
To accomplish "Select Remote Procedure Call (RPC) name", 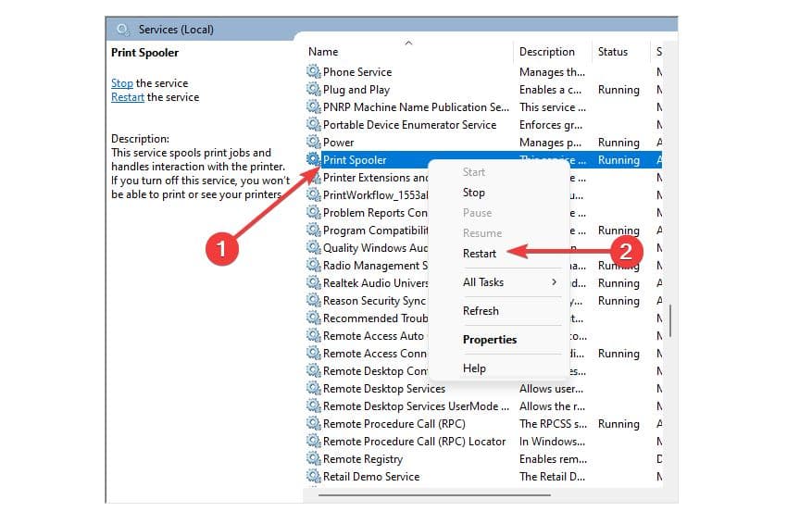I will tap(394, 424).
